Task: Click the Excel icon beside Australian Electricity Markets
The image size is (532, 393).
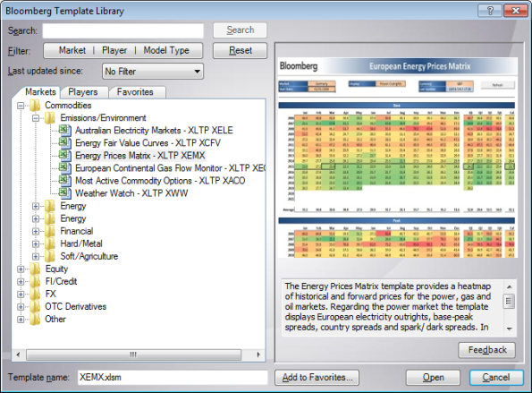Action: click(64, 130)
